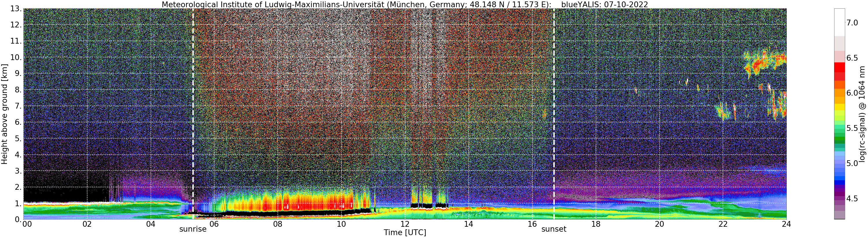
Task: Click the colorbar label 'log(rc-signal) @ 1064 nm'
Action: (x=862, y=114)
